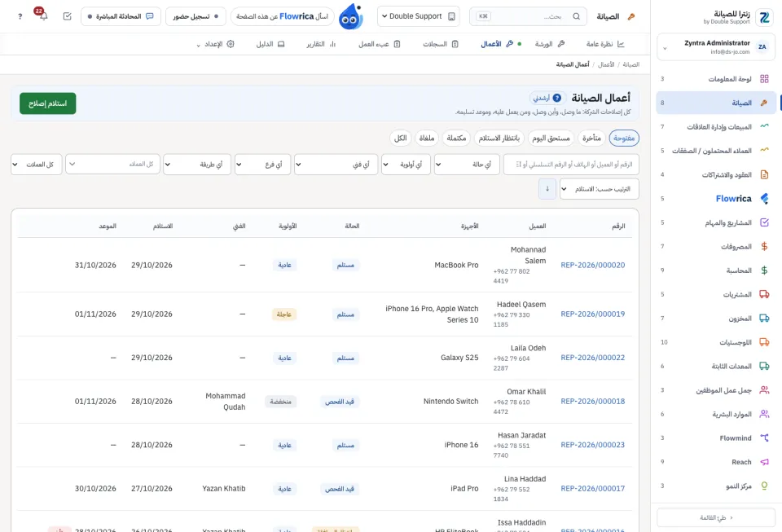Select the مستحق اليوم filter chip
The height and width of the screenshot is (532, 782).
[551, 138]
